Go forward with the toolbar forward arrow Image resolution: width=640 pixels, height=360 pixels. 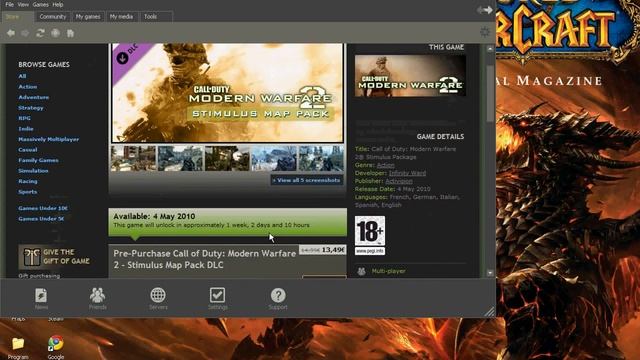pyautogui.click(x=25, y=33)
